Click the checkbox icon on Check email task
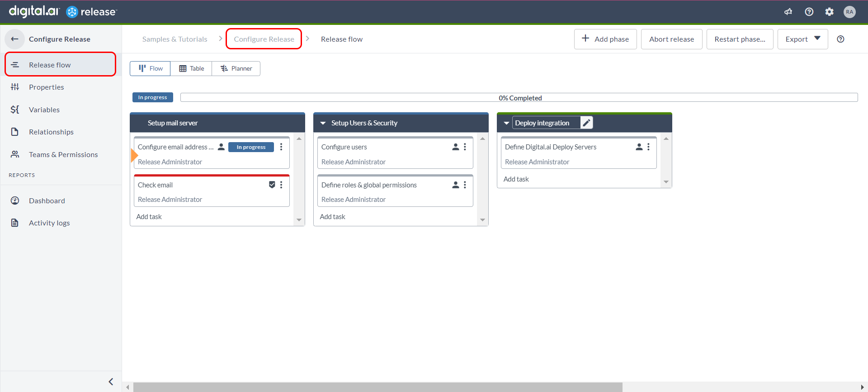The height and width of the screenshot is (392, 868). pos(272,184)
